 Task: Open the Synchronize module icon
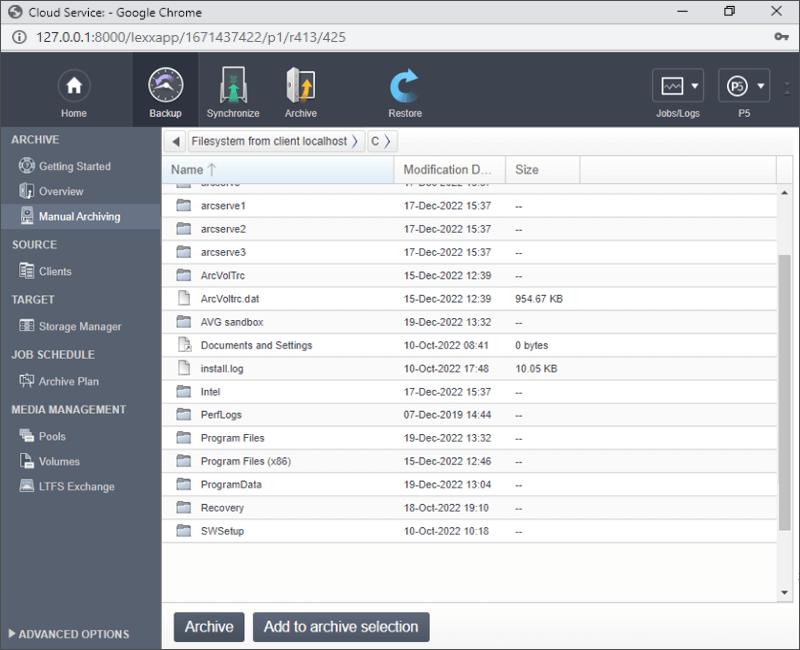233,85
